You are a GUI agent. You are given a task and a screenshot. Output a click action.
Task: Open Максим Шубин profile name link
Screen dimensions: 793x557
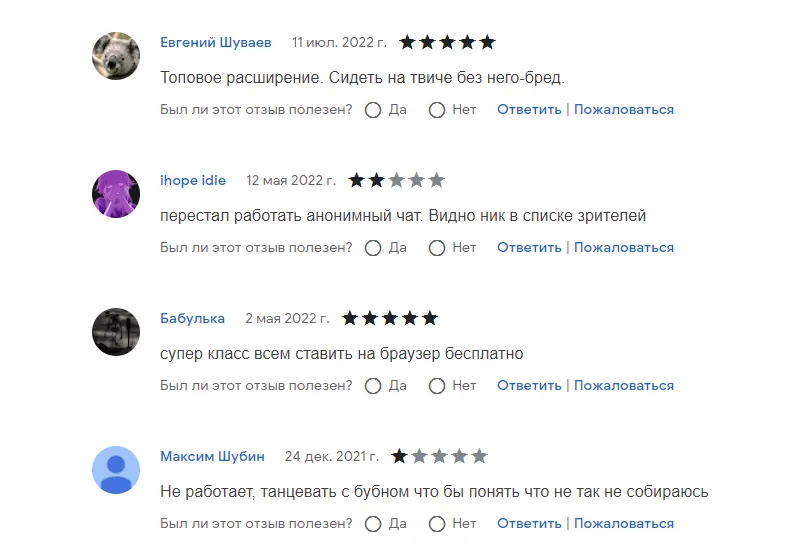tap(212, 456)
